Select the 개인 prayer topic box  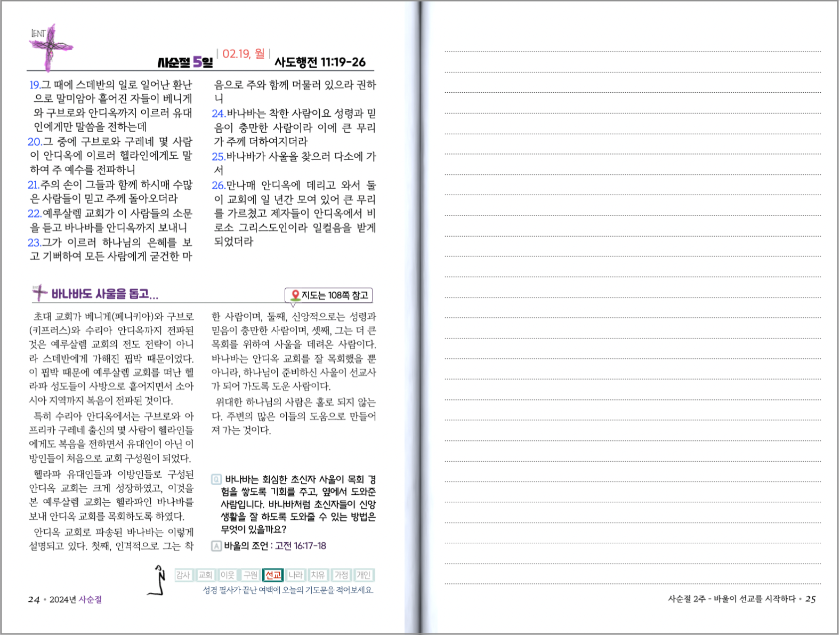coord(364,575)
